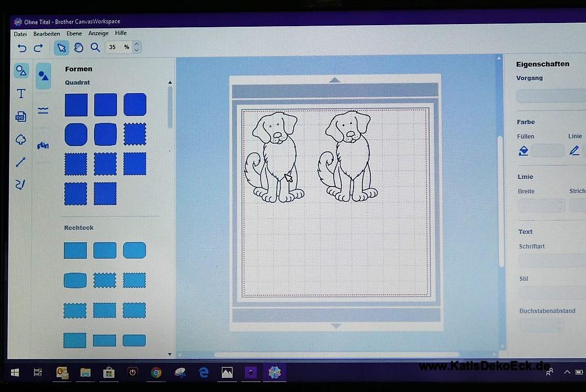The width and height of the screenshot is (586, 392).
Task: Open the Vorgang dropdown in Eigenschaften
Action: click(x=551, y=96)
